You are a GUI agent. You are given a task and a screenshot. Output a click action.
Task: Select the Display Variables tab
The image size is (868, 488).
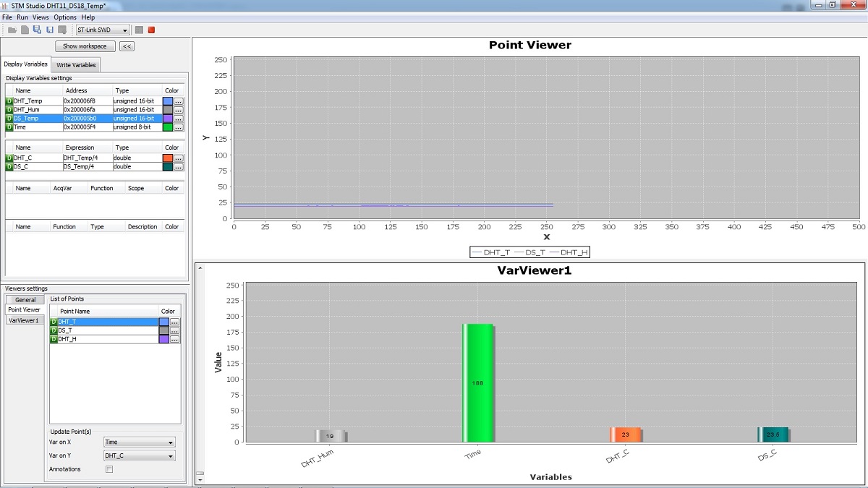(26, 64)
